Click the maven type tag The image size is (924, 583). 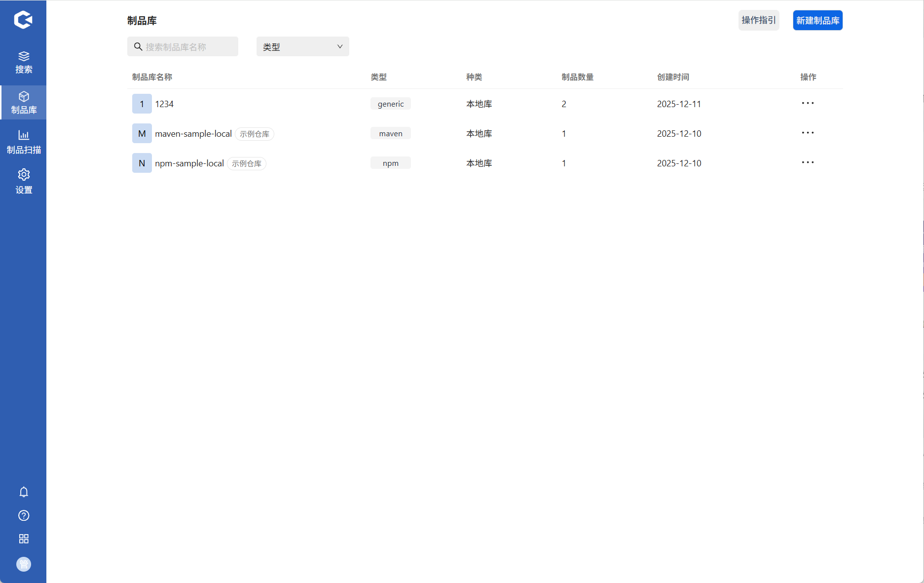tap(391, 133)
